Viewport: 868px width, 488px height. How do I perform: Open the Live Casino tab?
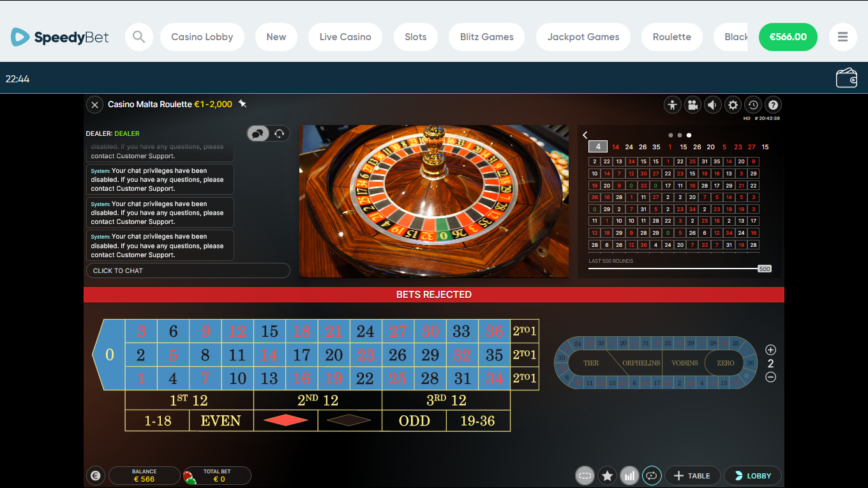coord(345,37)
